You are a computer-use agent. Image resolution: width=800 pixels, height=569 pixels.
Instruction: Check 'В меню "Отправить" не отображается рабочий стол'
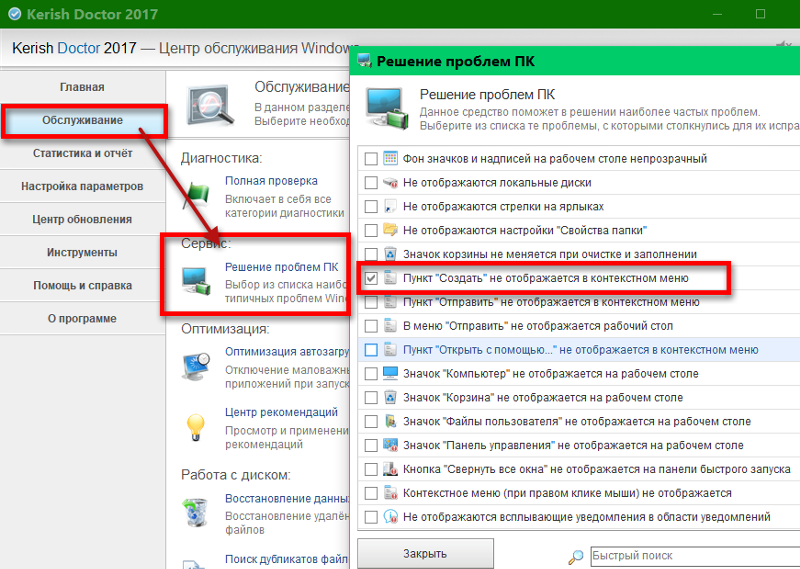[371, 326]
